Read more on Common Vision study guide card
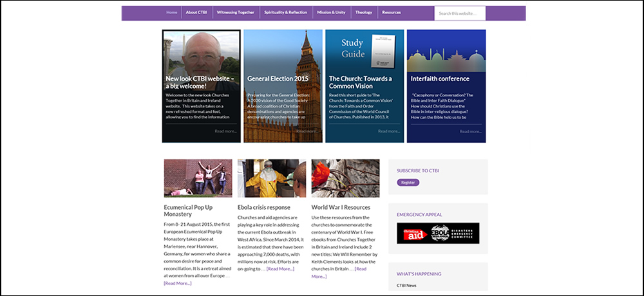This screenshot has width=644, height=296. (389, 131)
